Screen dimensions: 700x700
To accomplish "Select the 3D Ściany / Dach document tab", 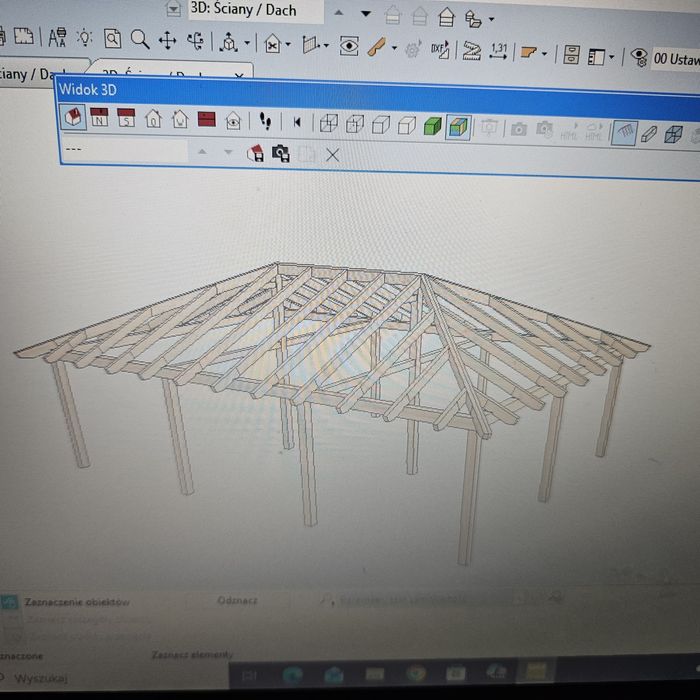I will tap(167, 72).
